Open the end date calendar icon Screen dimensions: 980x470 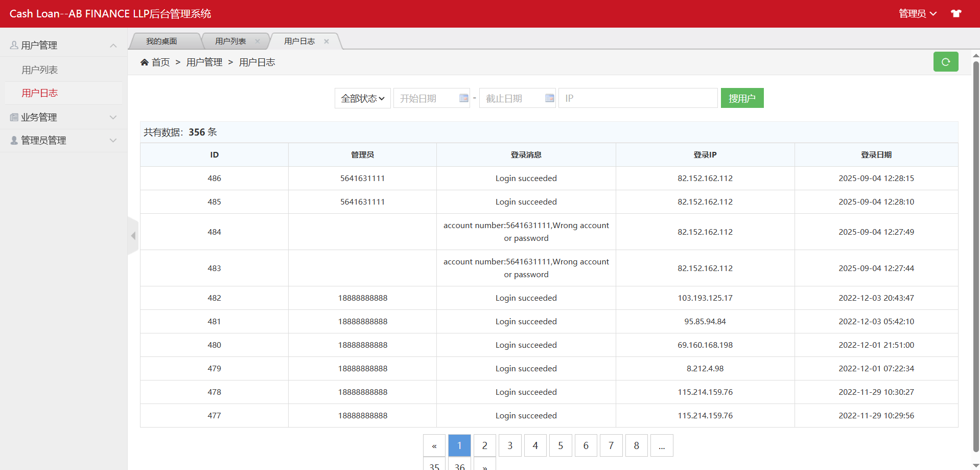point(549,98)
